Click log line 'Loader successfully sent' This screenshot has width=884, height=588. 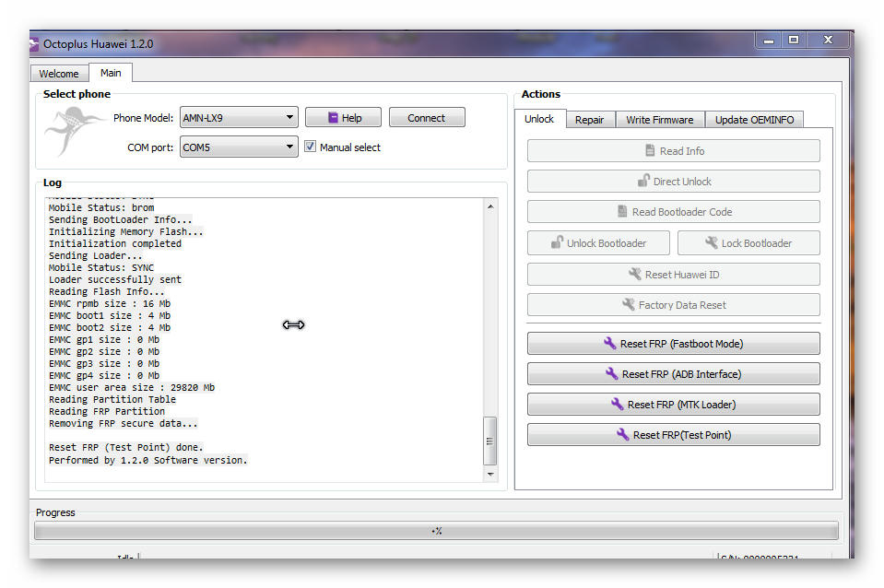click(115, 279)
